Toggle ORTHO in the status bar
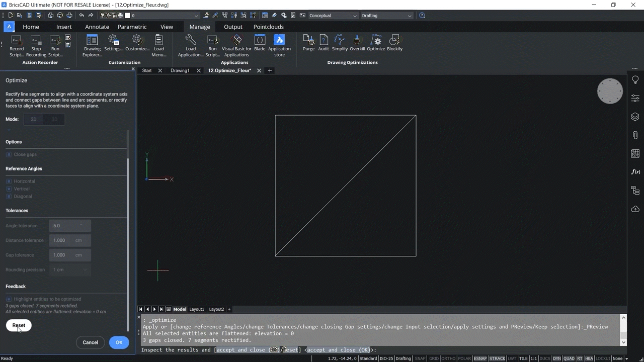The height and width of the screenshot is (362, 644). 448,358
